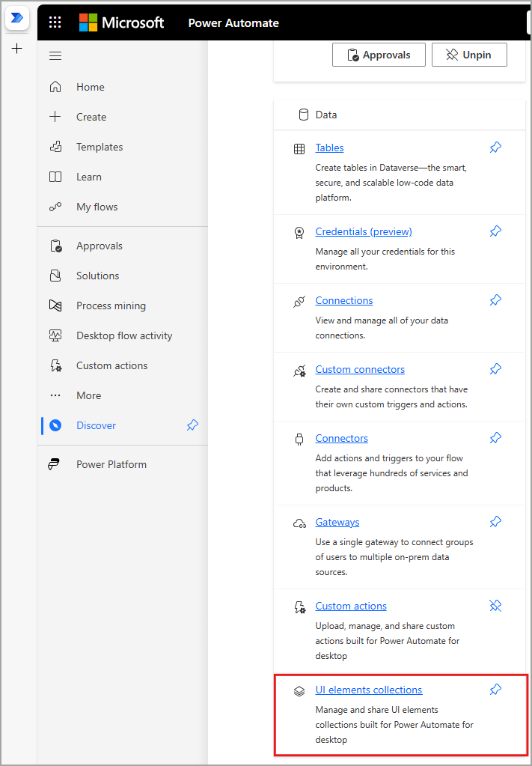Pin Tables to the sidebar
The height and width of the screenshot is (766, 532).
click(495, 148)
